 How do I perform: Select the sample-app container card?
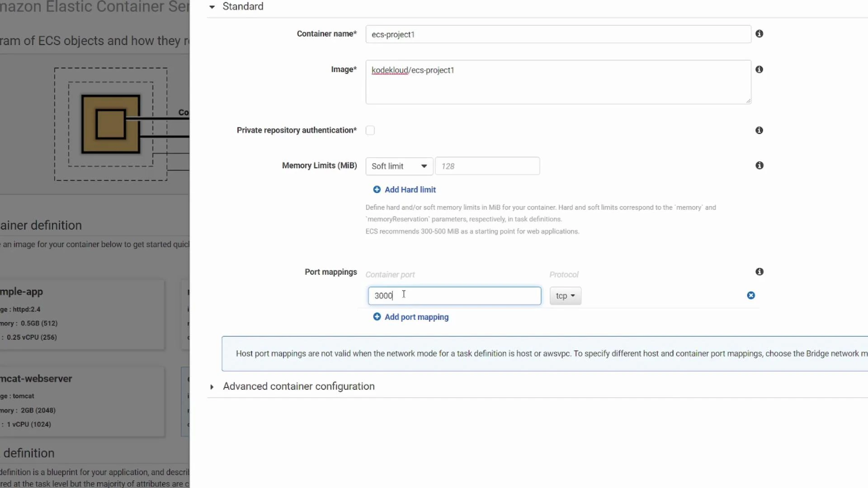coord(81,314)
